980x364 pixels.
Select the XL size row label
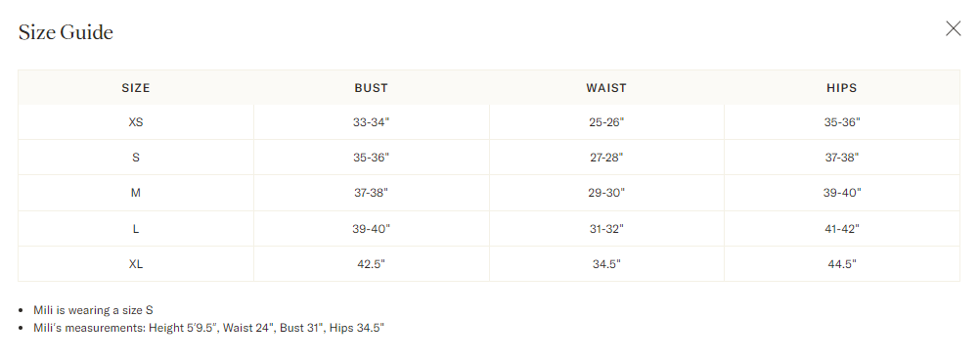(x=136, y=264)
